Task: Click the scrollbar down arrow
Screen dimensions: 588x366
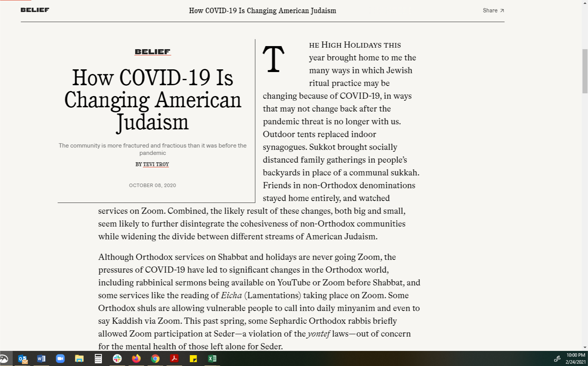Action: 585,347
